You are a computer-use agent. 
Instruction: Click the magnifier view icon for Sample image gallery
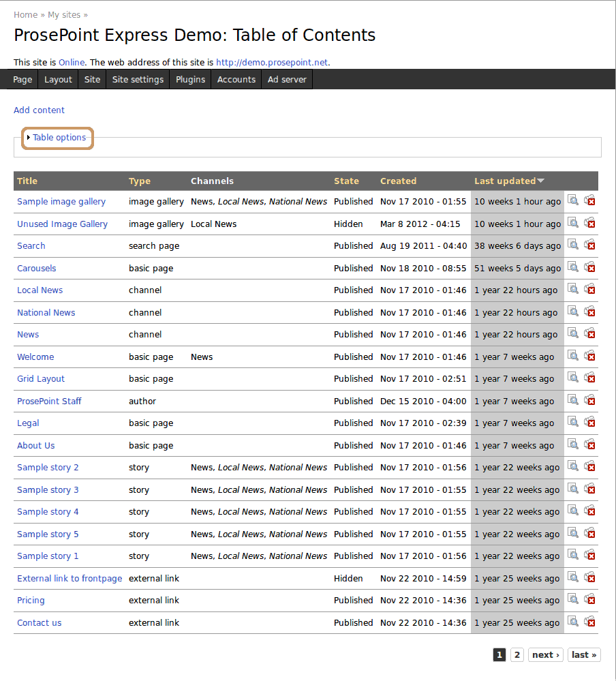pos(573,200)
